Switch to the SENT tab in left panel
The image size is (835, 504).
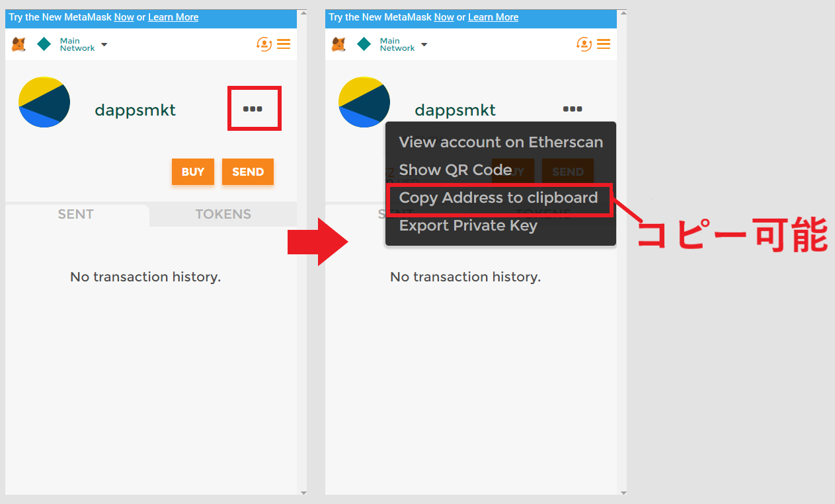pyautogui.click(x=76, y=214)
